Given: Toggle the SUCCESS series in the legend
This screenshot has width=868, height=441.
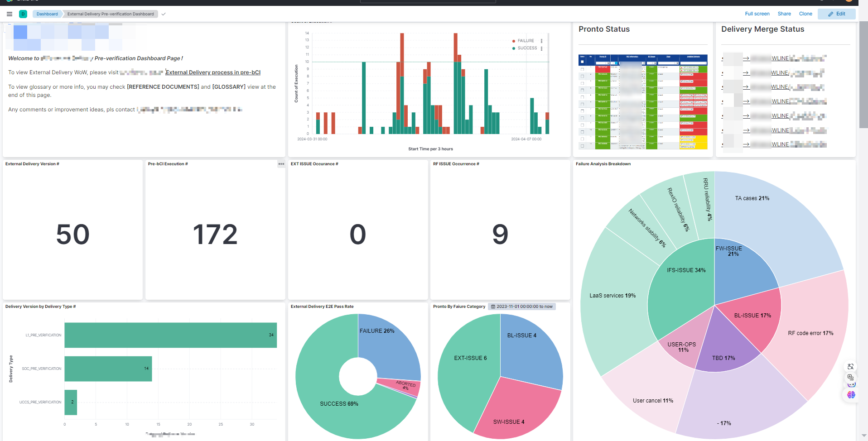Looking at the screenshot, I should (x=527, y=48).
